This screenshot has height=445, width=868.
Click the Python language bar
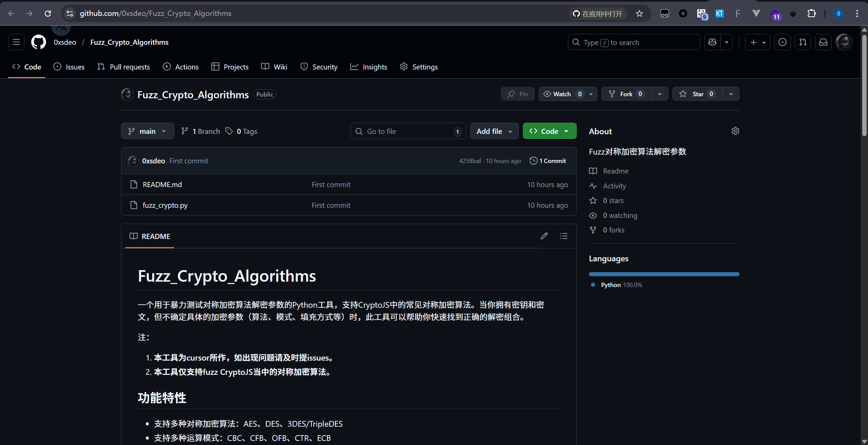pyautogui.click(x=664, y=274)
